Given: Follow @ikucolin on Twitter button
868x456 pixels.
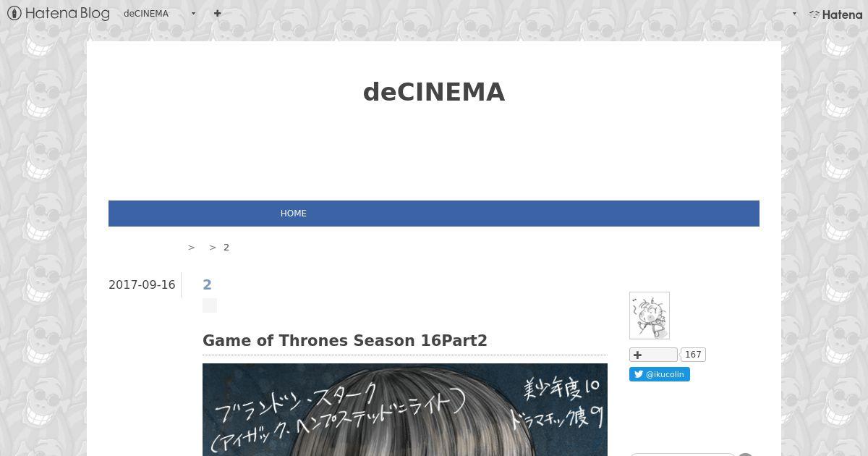Looking at the screenshot, I should pos(660,374).
